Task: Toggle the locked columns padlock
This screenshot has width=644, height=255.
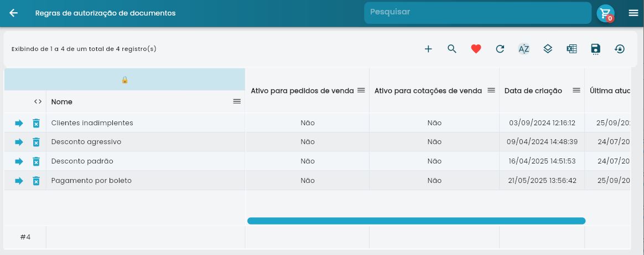Action: (124, 80)
